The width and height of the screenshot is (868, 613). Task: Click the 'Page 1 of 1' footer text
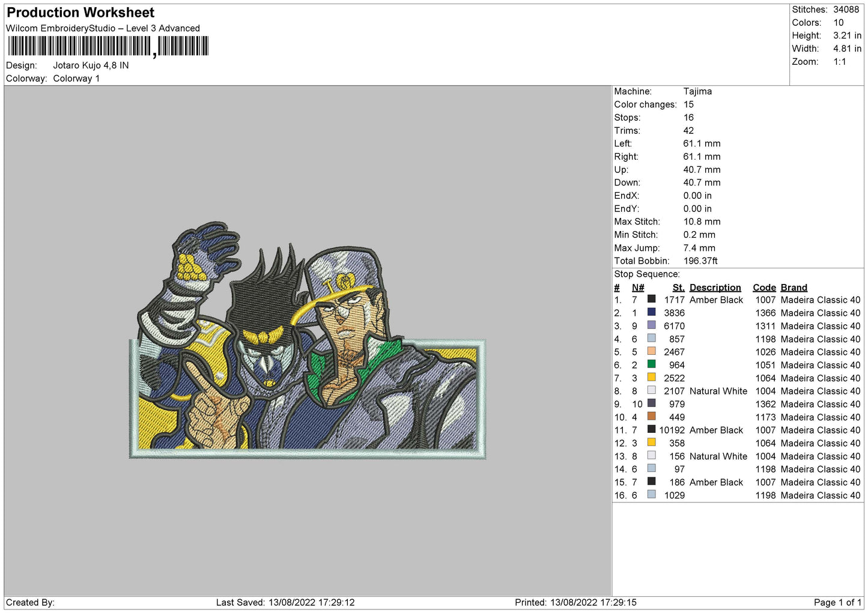(x=837, y=602)
